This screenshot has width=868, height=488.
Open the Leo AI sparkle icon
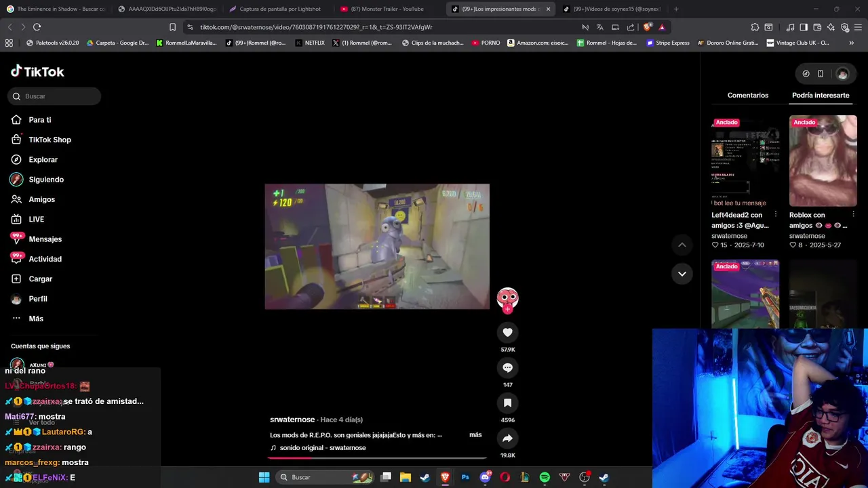point(831,27)
